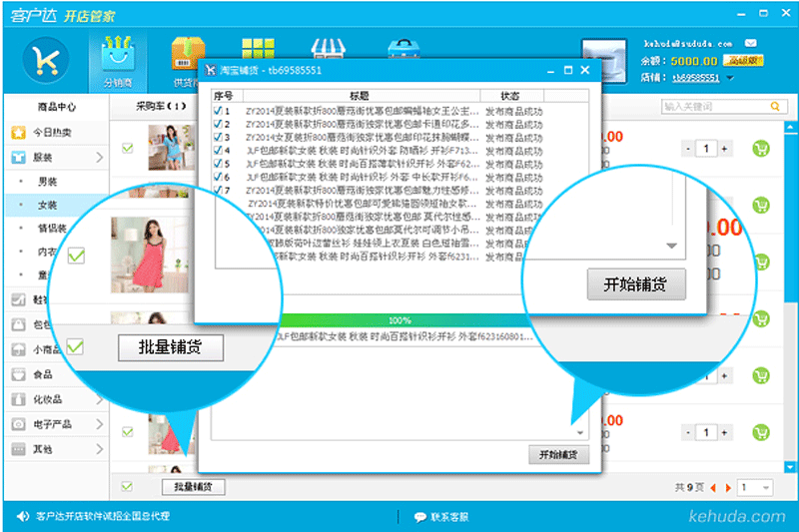
Task: Click the 电子产品 camera icon
Action: click(18, 424)
